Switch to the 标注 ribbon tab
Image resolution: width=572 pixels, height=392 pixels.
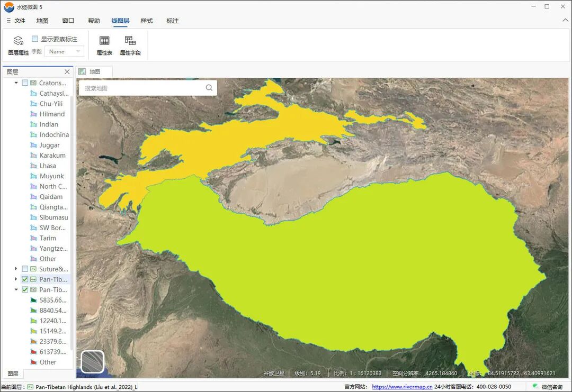173,21
